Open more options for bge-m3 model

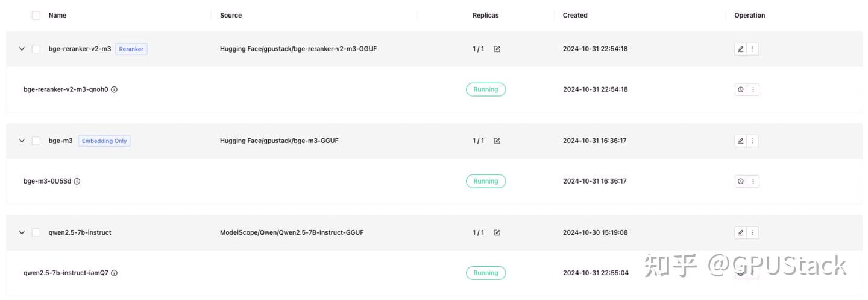coord(753,141)
